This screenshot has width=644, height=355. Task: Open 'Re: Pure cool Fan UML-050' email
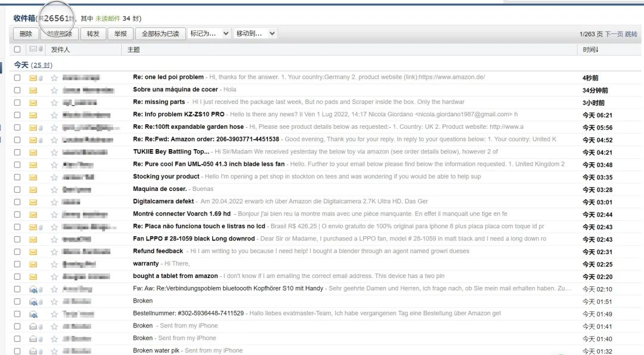209,164
